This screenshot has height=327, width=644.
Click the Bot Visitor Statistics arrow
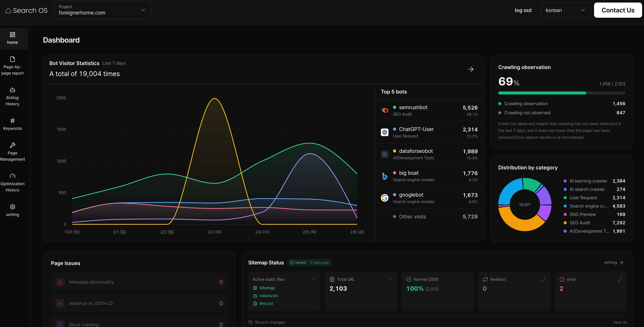click(471, 69)
